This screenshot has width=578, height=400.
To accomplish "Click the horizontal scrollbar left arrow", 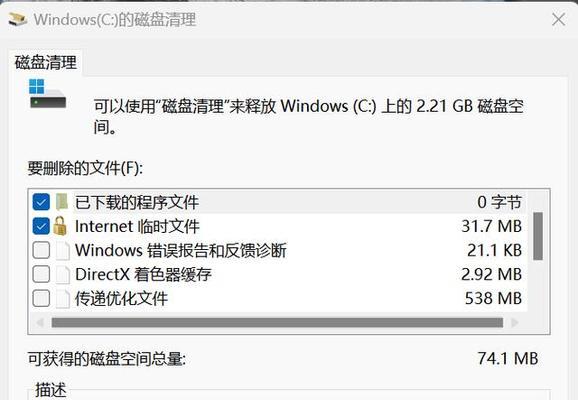I will coord(40,323).
